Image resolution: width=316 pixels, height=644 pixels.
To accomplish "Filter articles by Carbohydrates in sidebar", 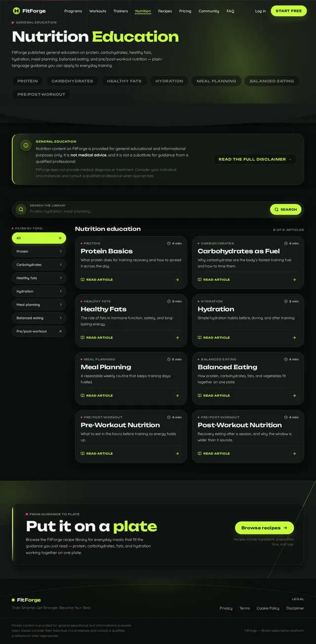I will [39, 265].
